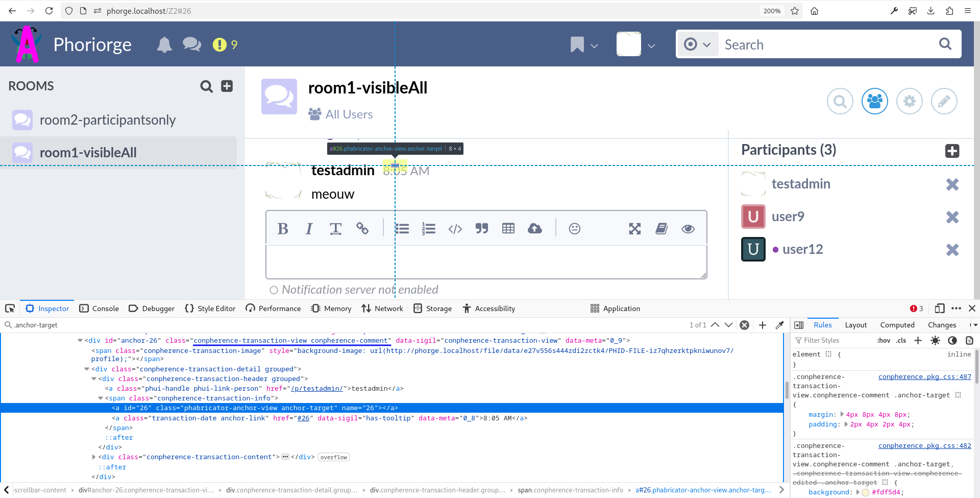
Task: Expand the conpherence-transaction-content node
Action: [93, 457]
